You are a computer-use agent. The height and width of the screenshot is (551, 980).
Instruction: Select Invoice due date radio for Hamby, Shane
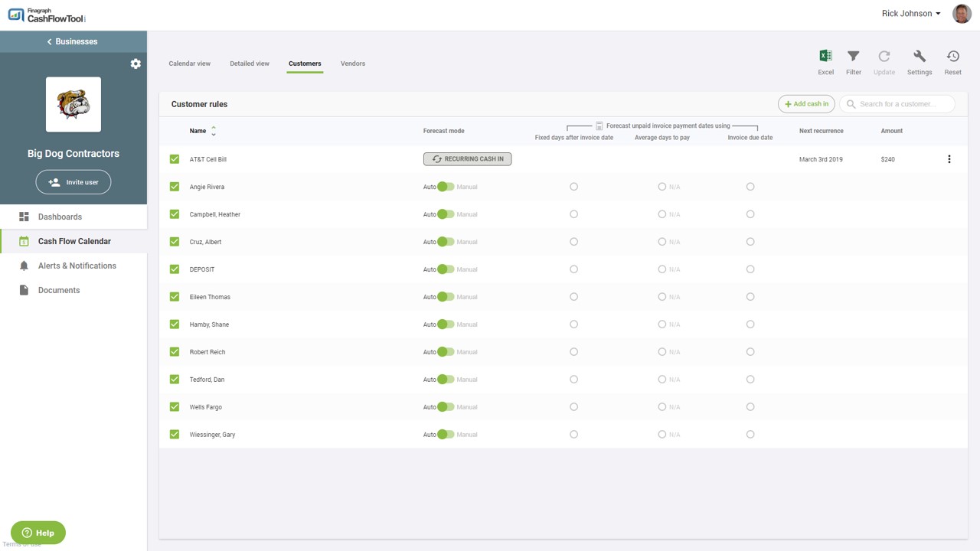click(x=750, y=324)
